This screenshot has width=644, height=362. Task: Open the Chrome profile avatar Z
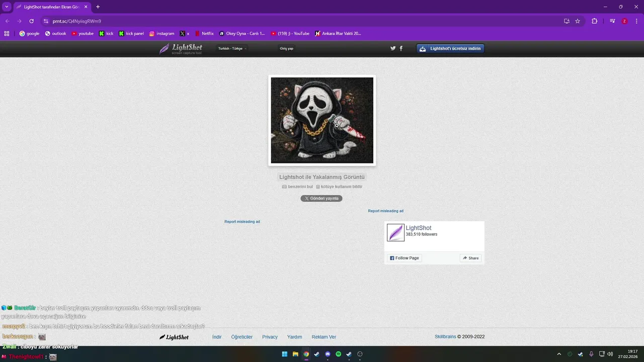click(x=624, y=21)
